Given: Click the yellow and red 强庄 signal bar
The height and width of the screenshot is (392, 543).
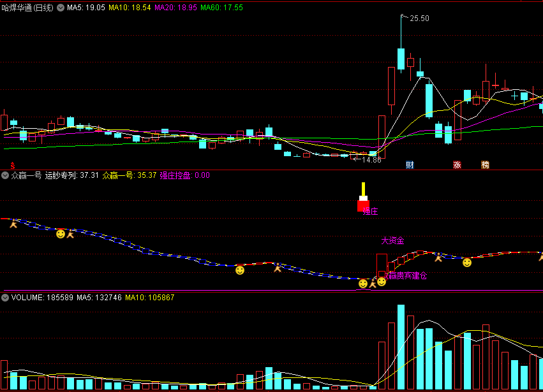Looking at the screenshot, I should point(363,197).
